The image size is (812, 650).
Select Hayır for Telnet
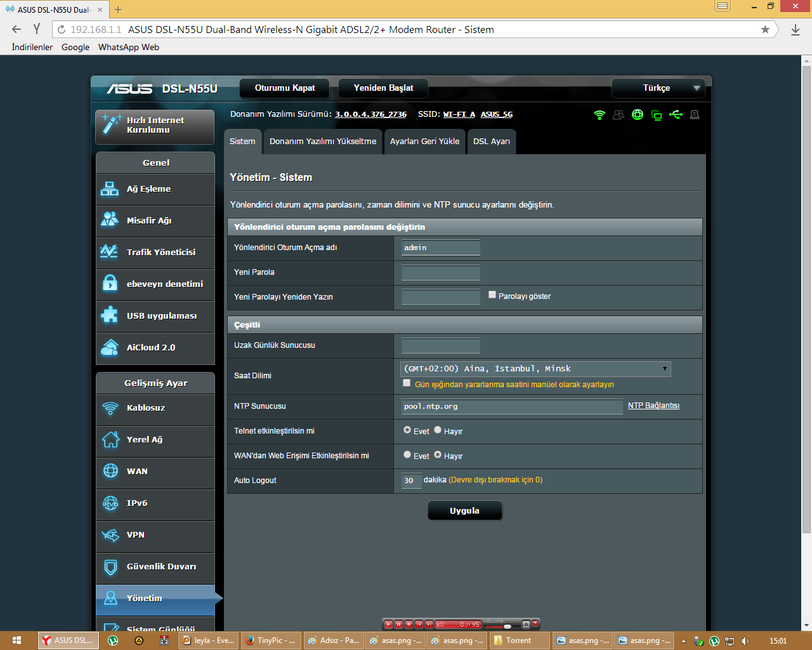point(438,430)
